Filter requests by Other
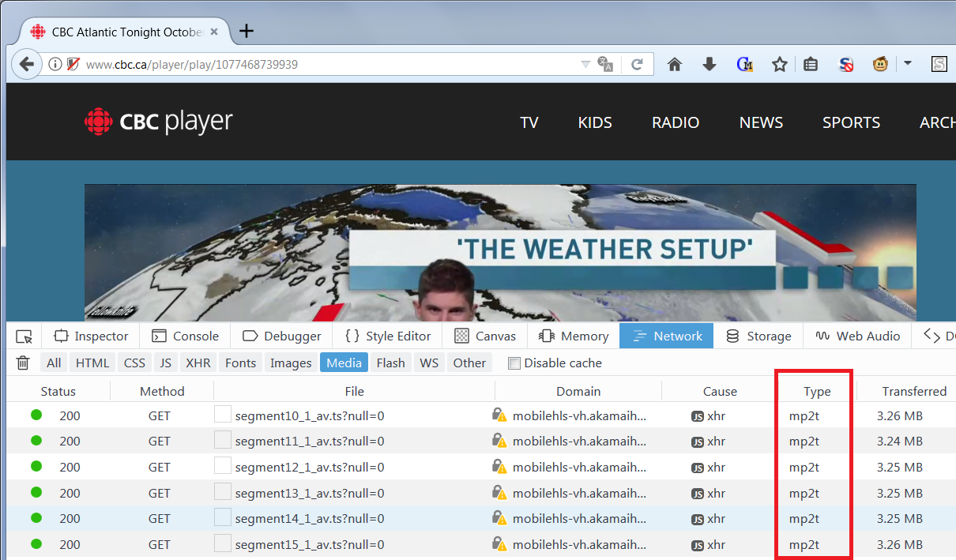The image size is (956, 560). (x=469, y=363)
